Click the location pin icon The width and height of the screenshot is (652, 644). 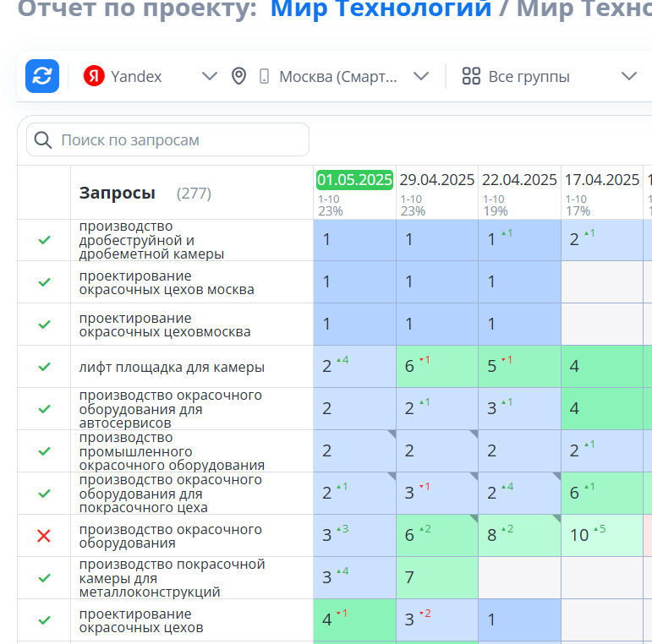click(x=239, y=76)
